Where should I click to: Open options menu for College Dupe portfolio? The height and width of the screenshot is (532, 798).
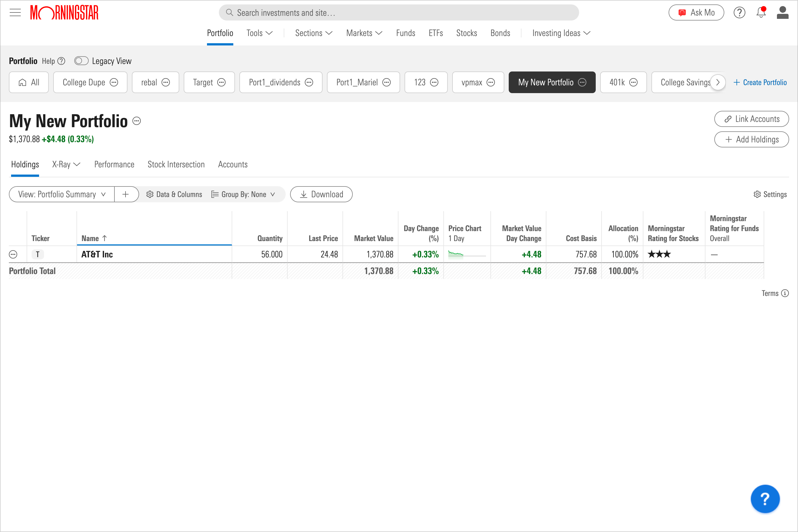pyautogui.click(x=114, y=83)
